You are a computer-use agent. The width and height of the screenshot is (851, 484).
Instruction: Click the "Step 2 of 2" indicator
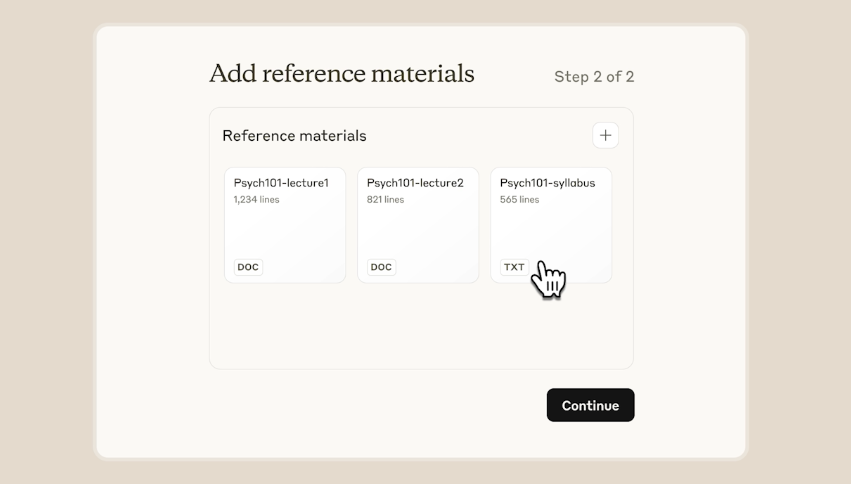point(594,77)
